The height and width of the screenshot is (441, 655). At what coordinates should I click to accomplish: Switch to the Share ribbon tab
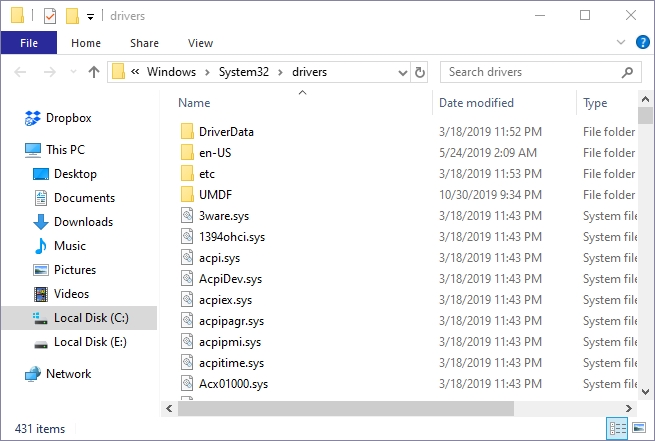[x=144, y=43]
